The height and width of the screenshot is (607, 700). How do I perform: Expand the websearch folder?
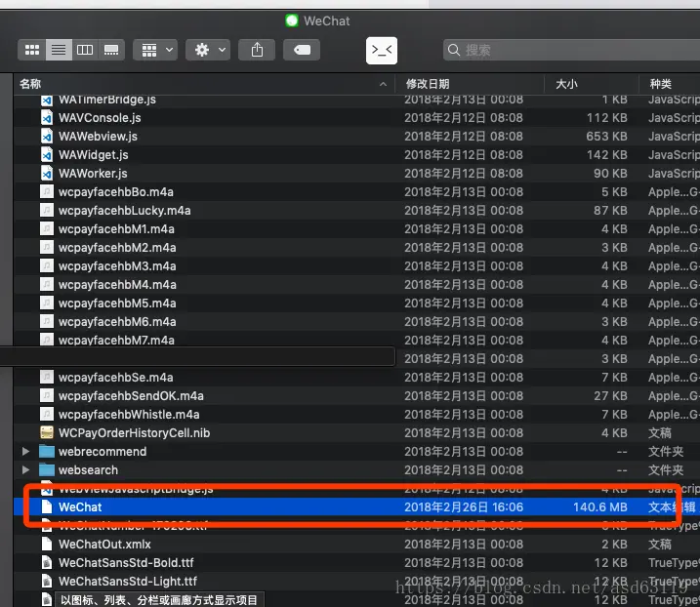click(x=26, y=470)
